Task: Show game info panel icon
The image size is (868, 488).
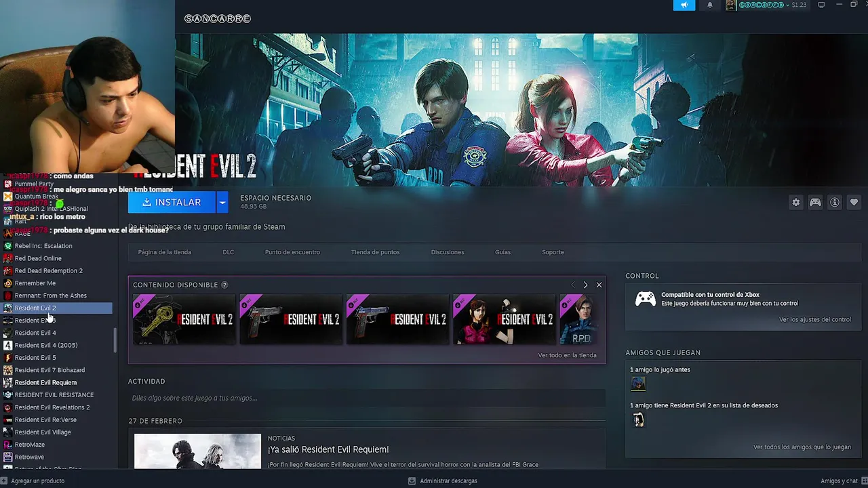Action: (835, 202)
